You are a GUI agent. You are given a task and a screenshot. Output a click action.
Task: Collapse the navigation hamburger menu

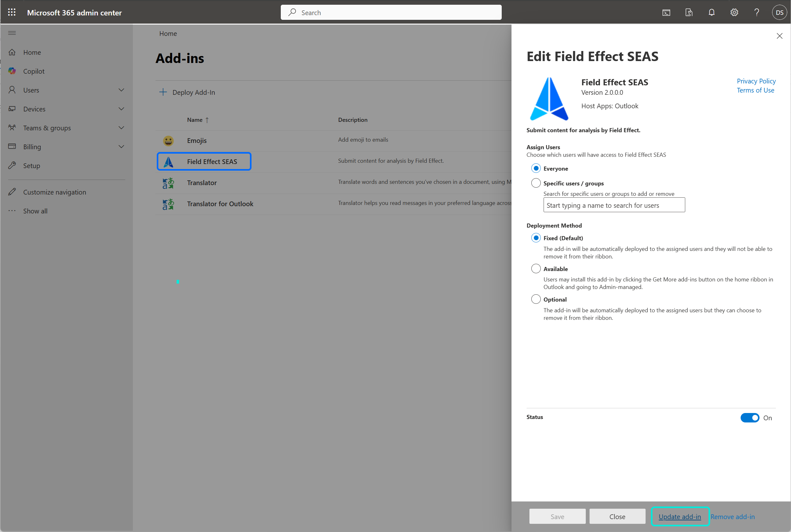coord(12,33)
